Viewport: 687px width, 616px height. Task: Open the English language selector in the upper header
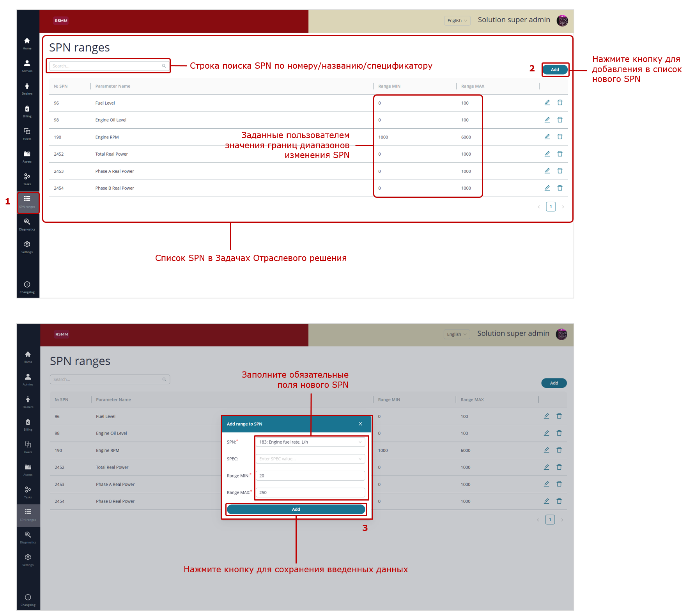pyautogui.click(x=457, y=21)
